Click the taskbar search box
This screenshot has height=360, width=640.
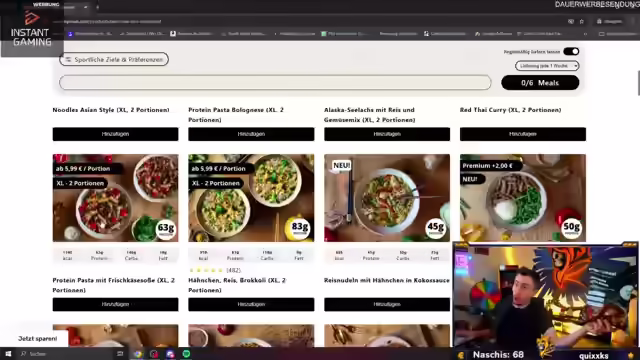65,354
